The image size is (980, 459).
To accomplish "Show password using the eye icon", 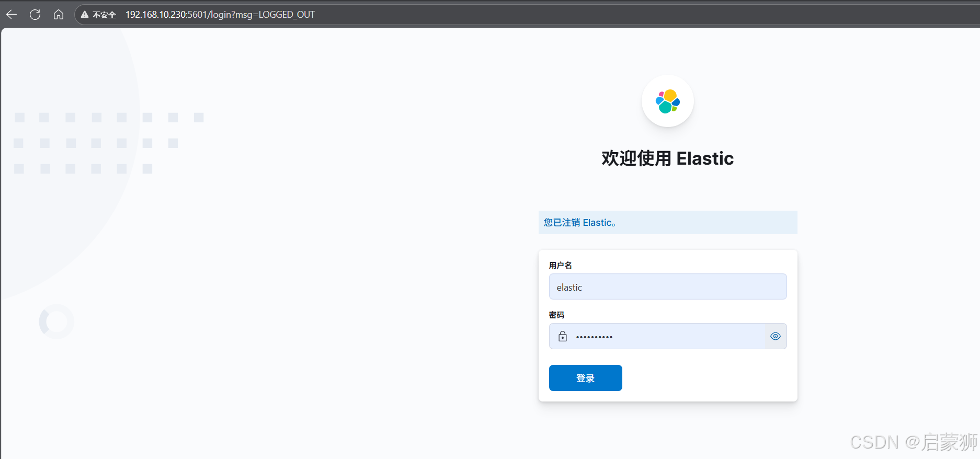I will point(776,336).
